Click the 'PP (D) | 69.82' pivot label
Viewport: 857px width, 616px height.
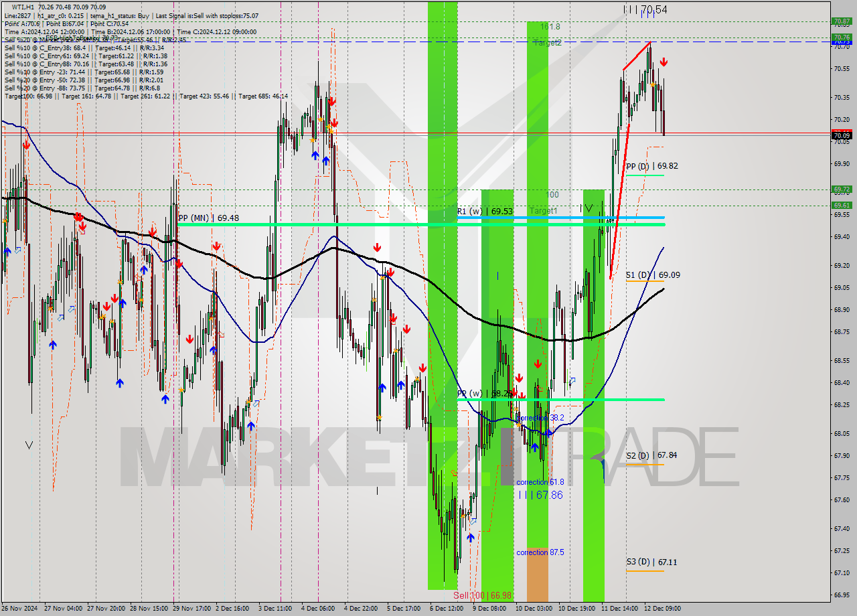tap(651, 166)
